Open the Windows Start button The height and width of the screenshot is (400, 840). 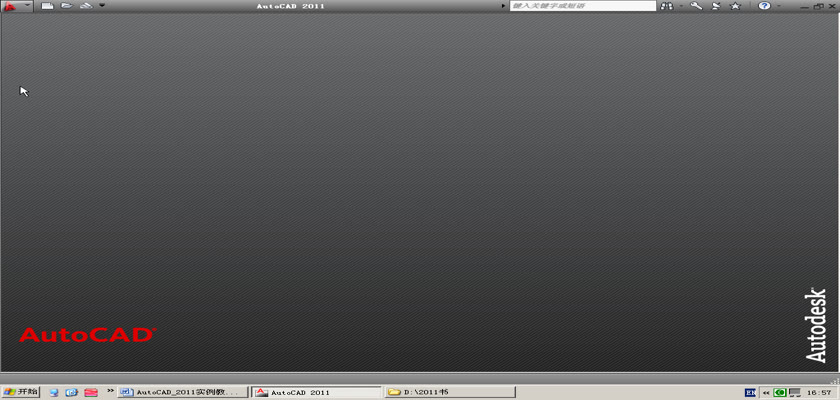20,392
